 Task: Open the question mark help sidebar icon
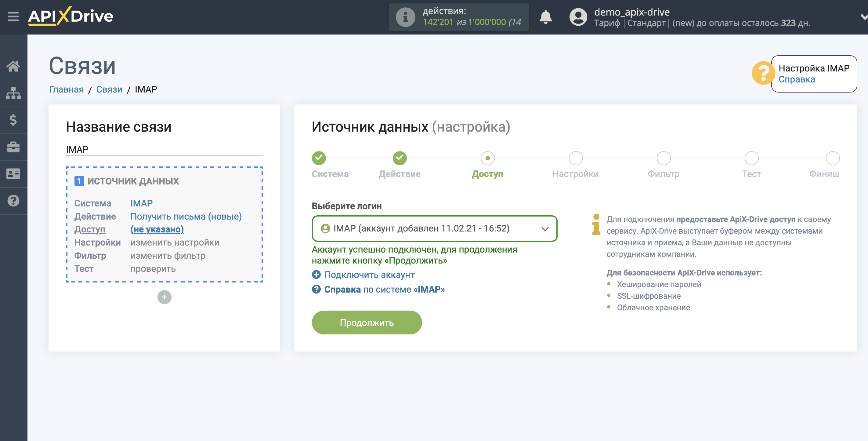point(13,201)
